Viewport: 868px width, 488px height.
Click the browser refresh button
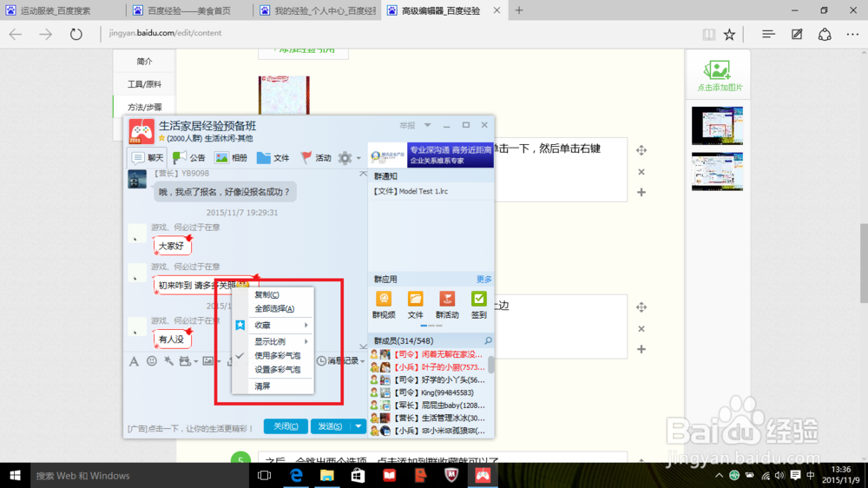click(x=76, y=34)
